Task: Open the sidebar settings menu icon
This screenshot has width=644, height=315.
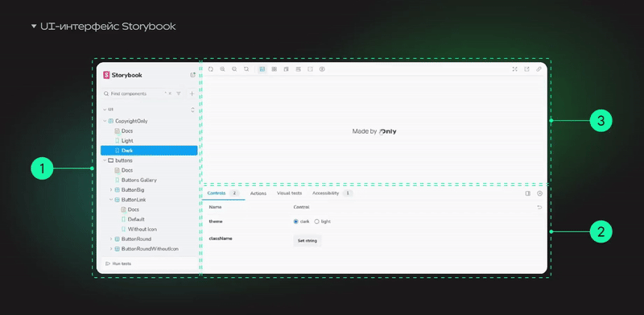Action: 192,75
